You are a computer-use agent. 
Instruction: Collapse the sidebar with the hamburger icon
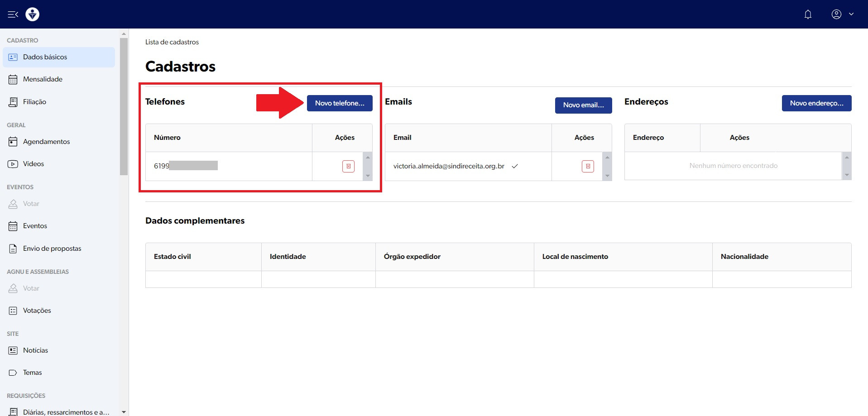tap(13, 14)
